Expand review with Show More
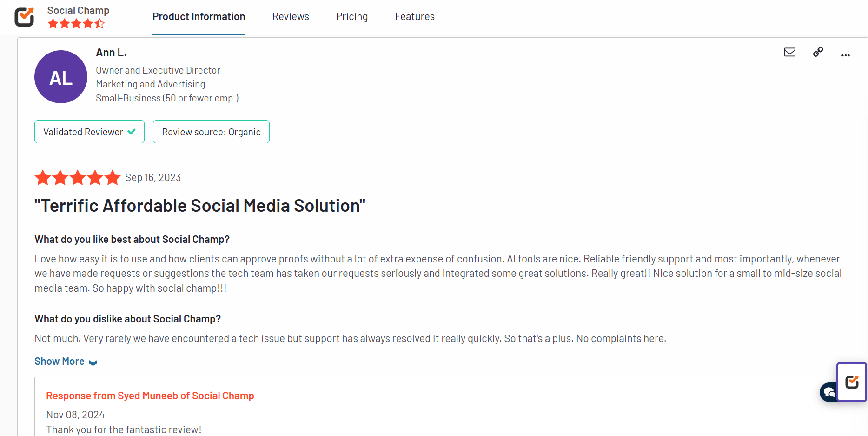Image resolution: width=868 pixels, height=436 pixels. tap(60, 362)
